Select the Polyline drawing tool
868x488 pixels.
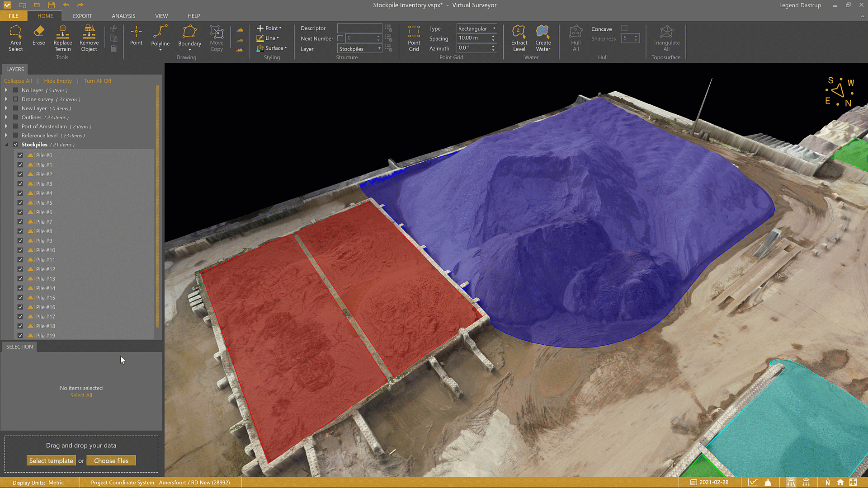click(160, 36)
